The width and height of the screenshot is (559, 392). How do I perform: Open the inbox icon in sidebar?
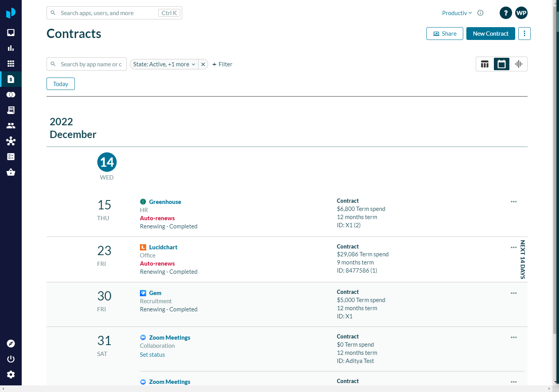(x=11, y=33)
